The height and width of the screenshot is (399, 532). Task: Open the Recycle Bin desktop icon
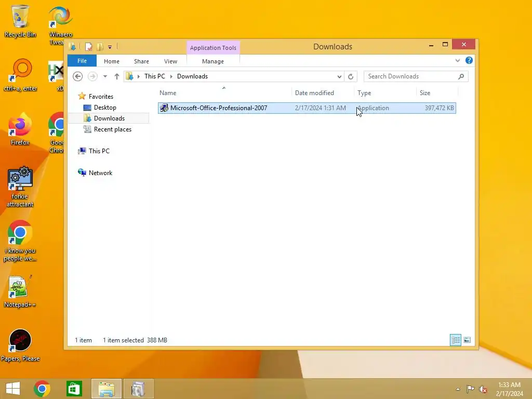coord(20,21)
